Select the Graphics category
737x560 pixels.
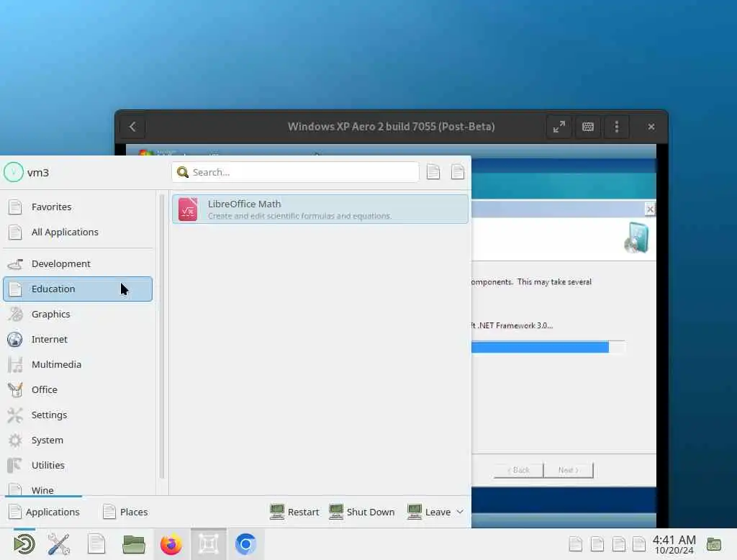78,314
